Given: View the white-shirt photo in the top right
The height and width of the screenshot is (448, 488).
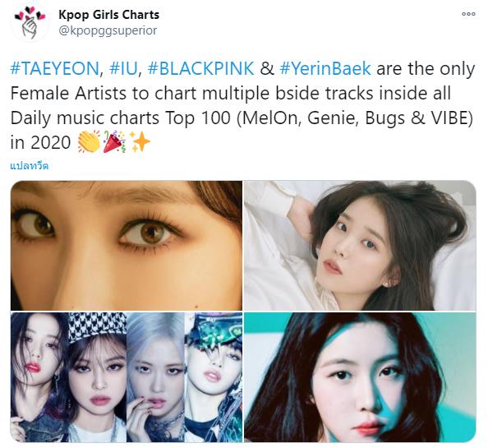Looking at the screenshot, I should (360, 245).
